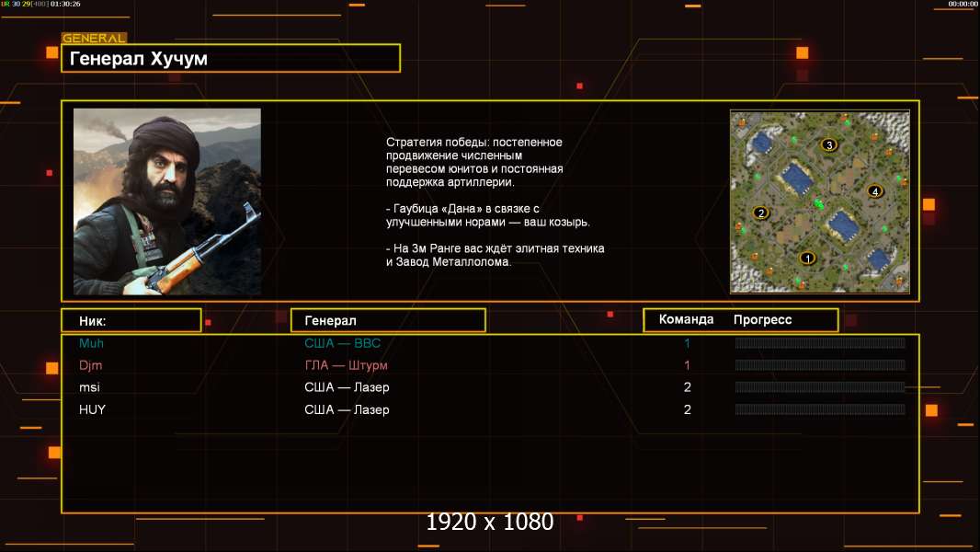Click the 'Команда' column header

coord(686,319)
